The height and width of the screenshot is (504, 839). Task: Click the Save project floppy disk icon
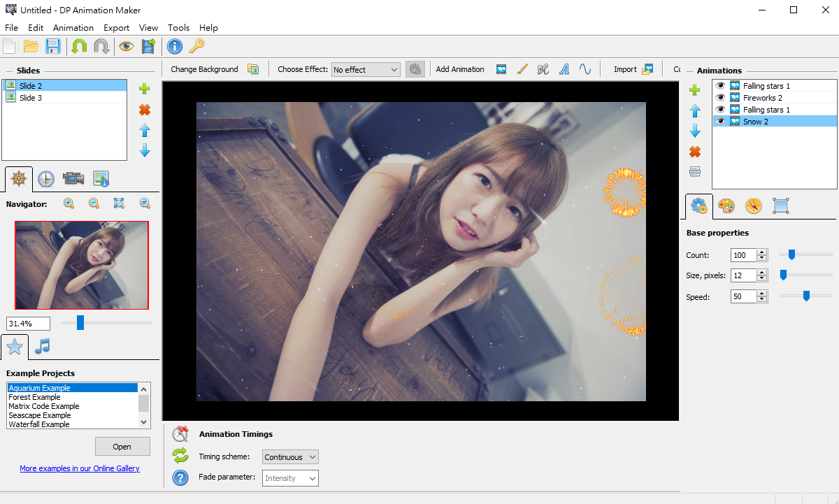click(x=52, y=47)
